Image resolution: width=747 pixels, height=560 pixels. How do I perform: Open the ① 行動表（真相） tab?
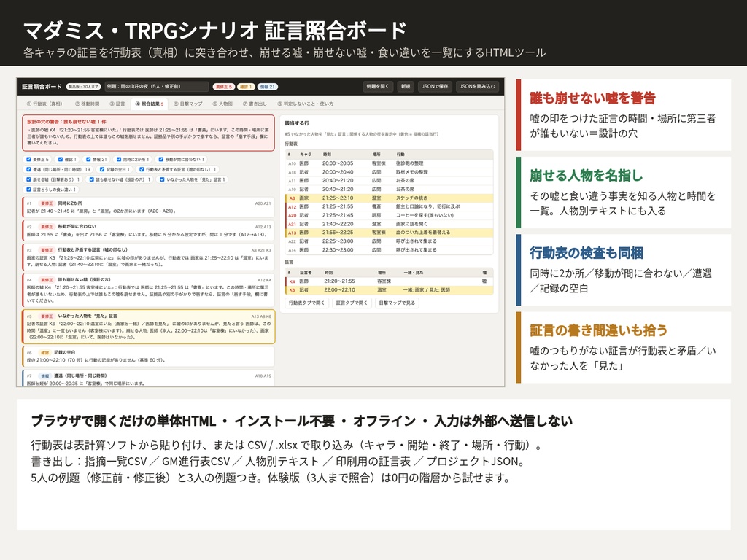pyautogui.click(x=44, y=104)
